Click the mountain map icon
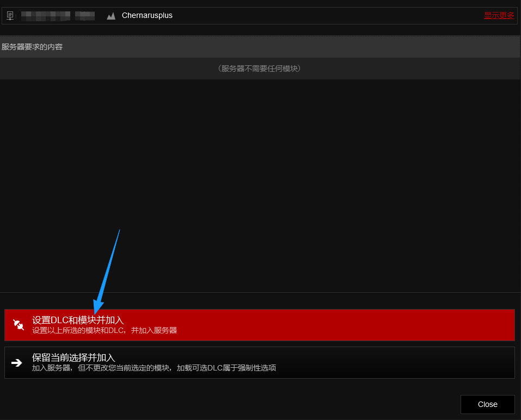Screen dimensions: 521x420 (x=111, y=16)
